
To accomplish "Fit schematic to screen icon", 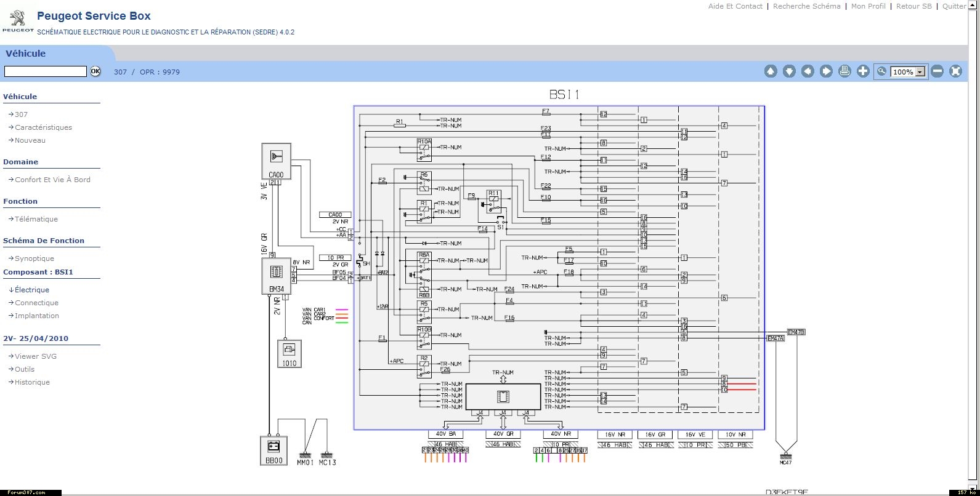I will pos(955,71).
